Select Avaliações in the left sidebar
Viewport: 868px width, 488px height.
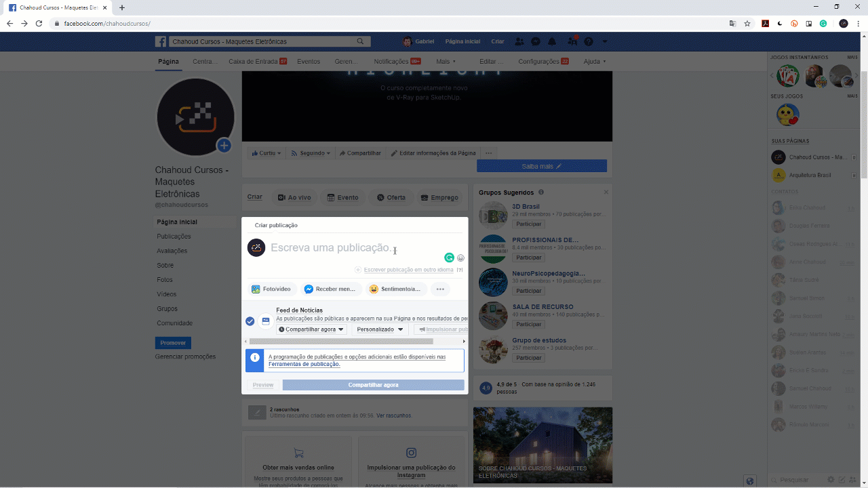coord(172,251)
